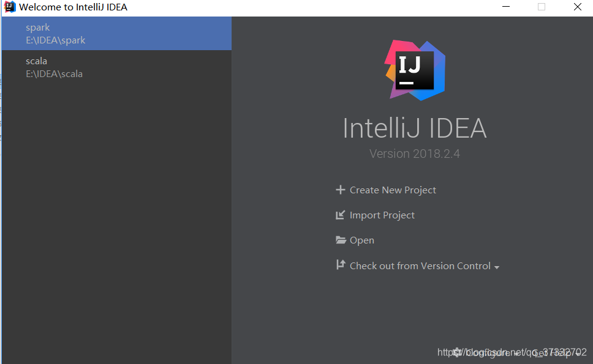Screen dimensions: 593x364
Task: Open the recent project spark
Action: 116,34
